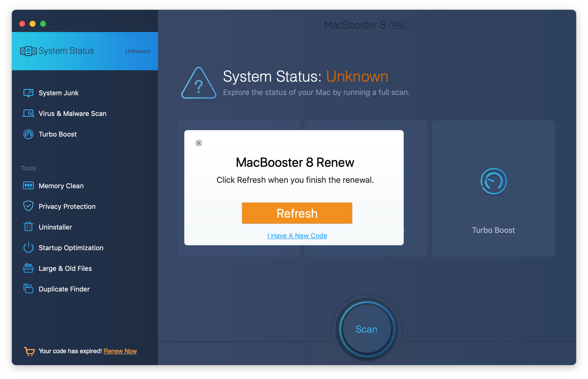Start a full scan with Scan button
The image size is (588, 379).
point(367,329)
